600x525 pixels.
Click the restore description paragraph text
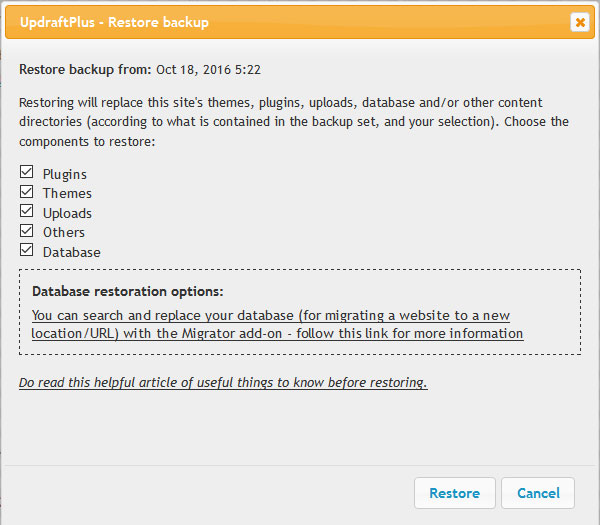(x=294, y=122)
